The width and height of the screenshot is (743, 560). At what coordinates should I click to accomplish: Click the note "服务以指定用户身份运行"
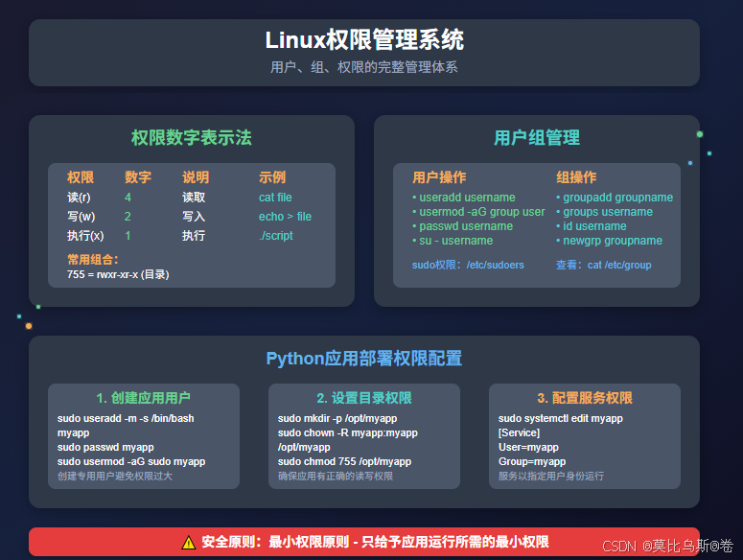click(x=551, y=477)
